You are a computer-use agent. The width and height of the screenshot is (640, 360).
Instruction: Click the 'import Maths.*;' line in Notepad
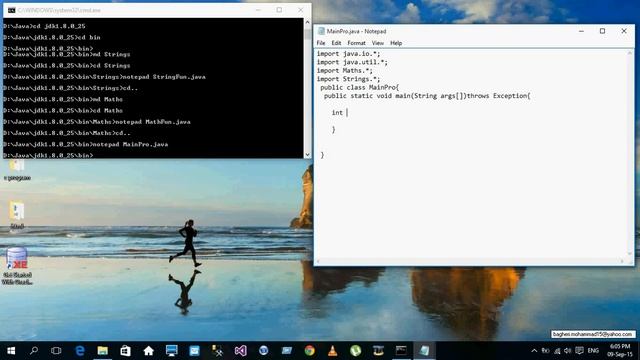(344, 71)
